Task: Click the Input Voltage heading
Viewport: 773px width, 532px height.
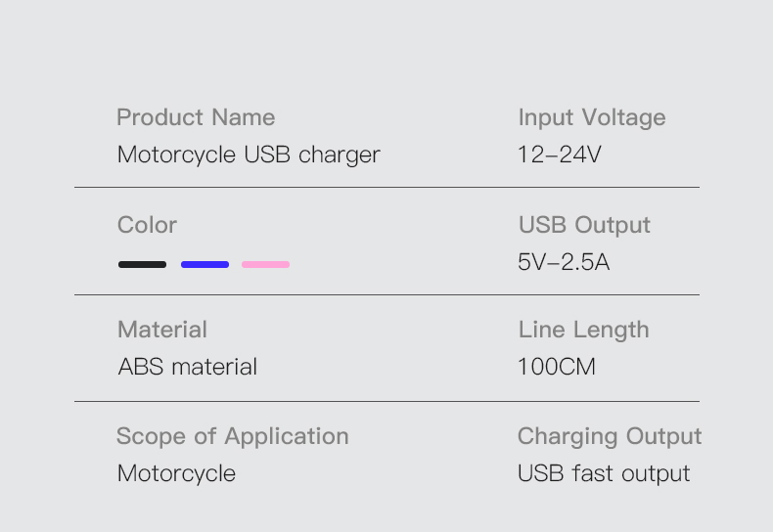Action: (x=592, y=117)
